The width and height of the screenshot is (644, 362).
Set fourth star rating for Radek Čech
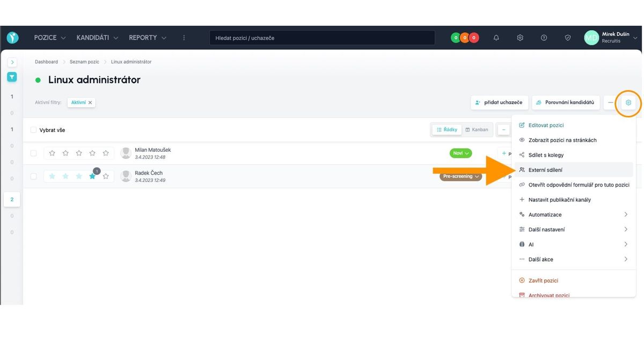tap(92, 176)
